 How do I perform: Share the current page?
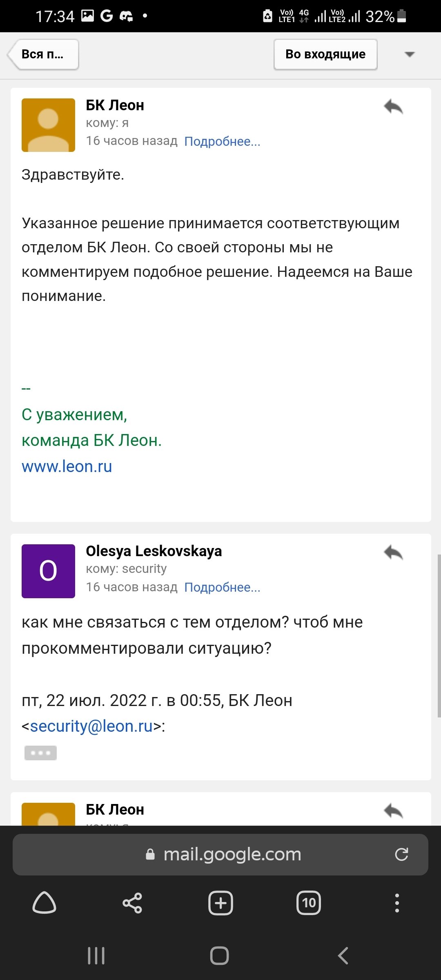(x=132, y=902)
